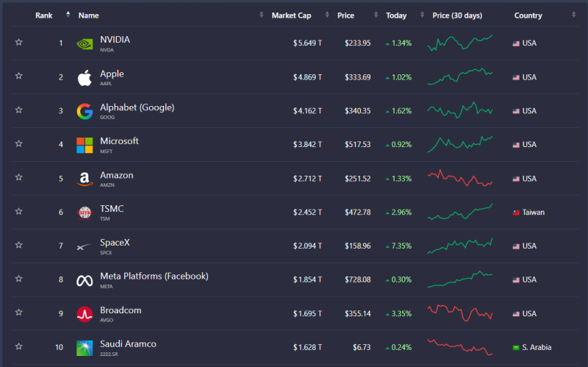588x367 pixels.
Task: Go to the Microsoft page
Action: (x=119, y=141)
